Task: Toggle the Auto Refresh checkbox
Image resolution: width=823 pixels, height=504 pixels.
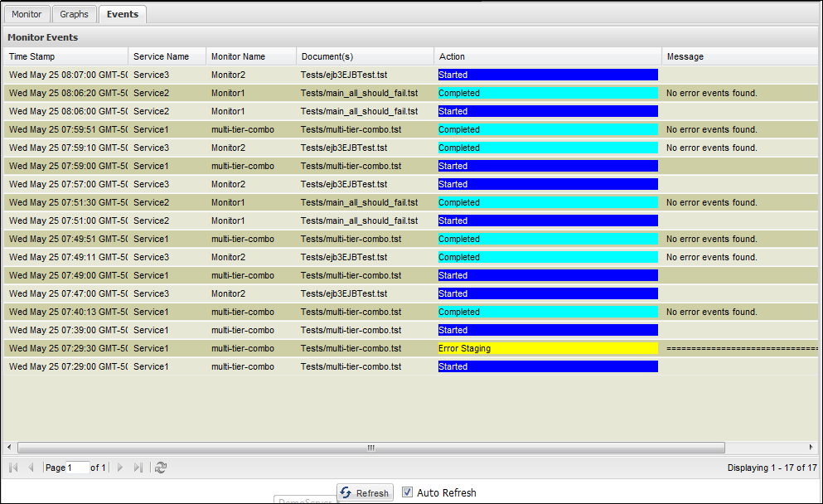Action: coord(407,492)
